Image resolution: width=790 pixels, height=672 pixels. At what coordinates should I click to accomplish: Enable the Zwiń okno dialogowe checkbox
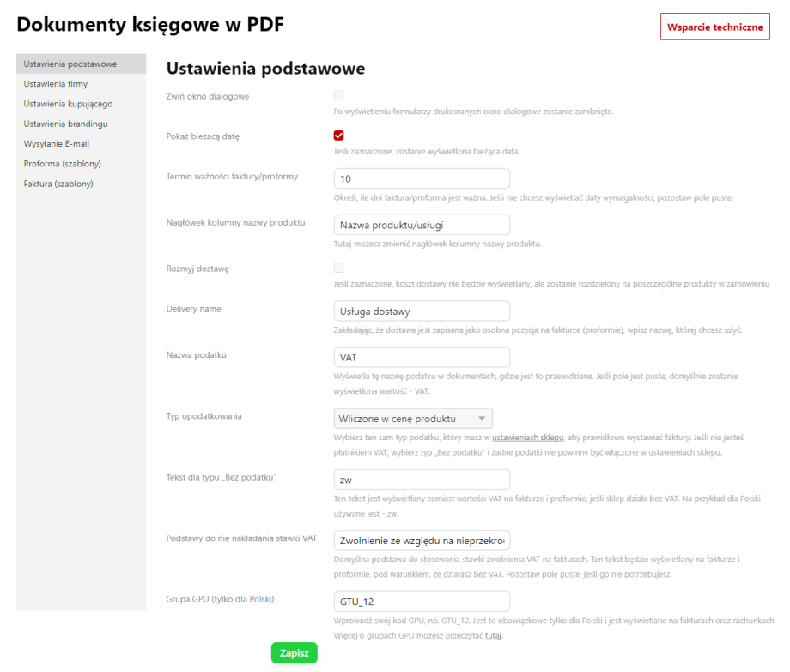[x=338, y=95]
